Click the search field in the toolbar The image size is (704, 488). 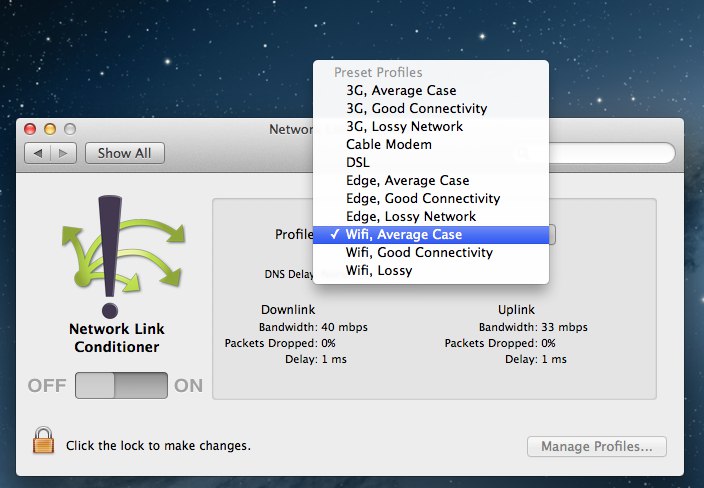[612, 154]
